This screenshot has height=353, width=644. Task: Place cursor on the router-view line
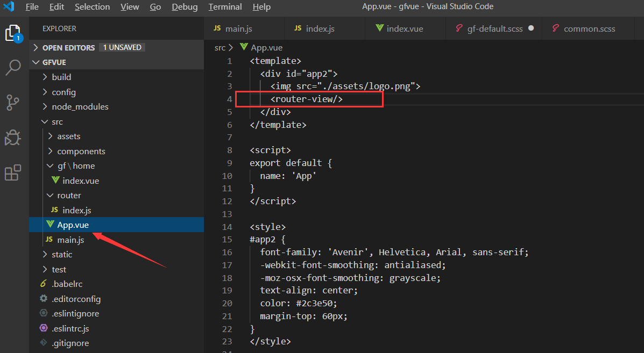coord(306,99)
